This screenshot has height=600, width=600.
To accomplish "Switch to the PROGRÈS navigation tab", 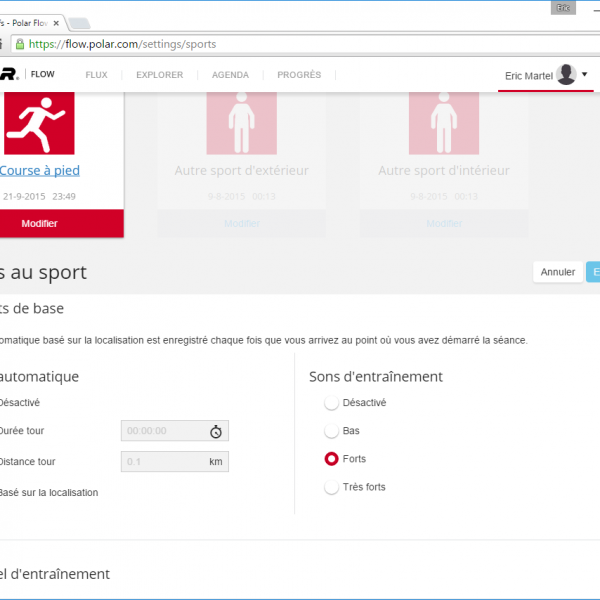I will 299,75.
